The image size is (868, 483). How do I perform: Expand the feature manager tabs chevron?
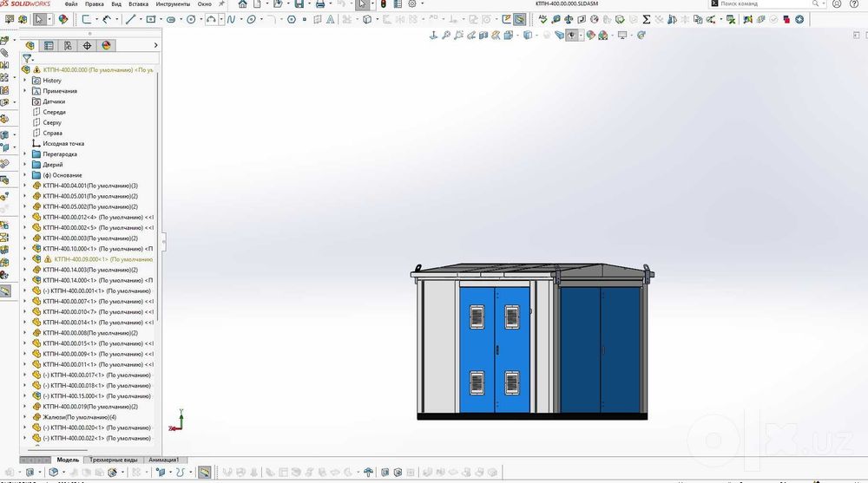tap(155, 45)
